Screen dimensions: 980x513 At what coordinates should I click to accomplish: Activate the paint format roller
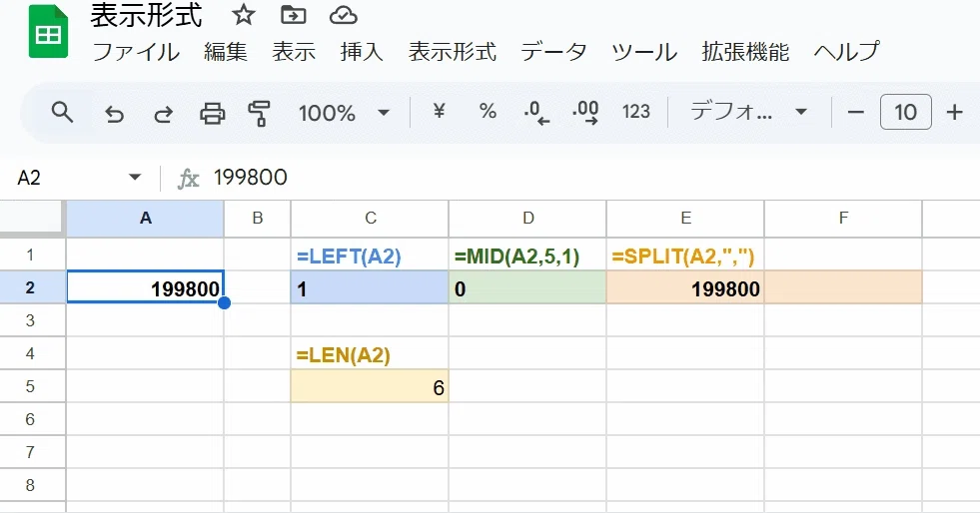tap(259, 114)
